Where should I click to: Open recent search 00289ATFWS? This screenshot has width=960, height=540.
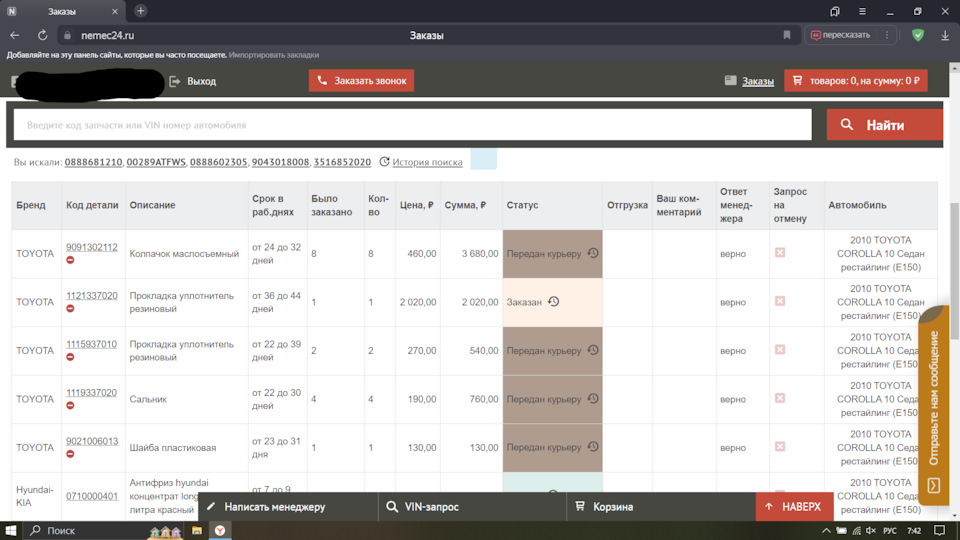(156, 162)
